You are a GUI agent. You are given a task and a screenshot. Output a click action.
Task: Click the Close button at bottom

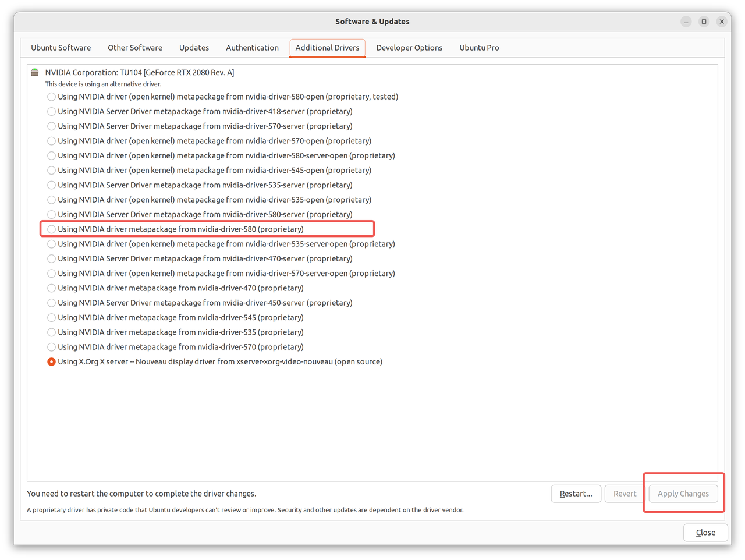[705, 533]
